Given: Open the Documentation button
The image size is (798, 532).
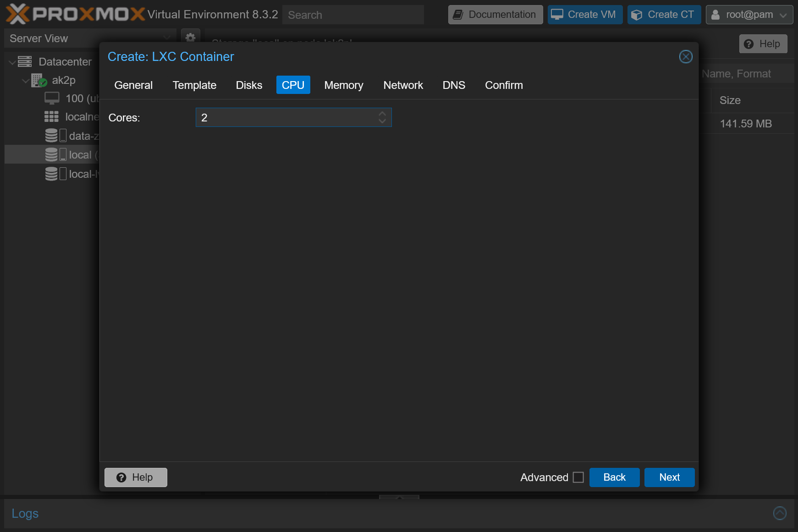Looking at the screenshot, I should tap(495, 15).
